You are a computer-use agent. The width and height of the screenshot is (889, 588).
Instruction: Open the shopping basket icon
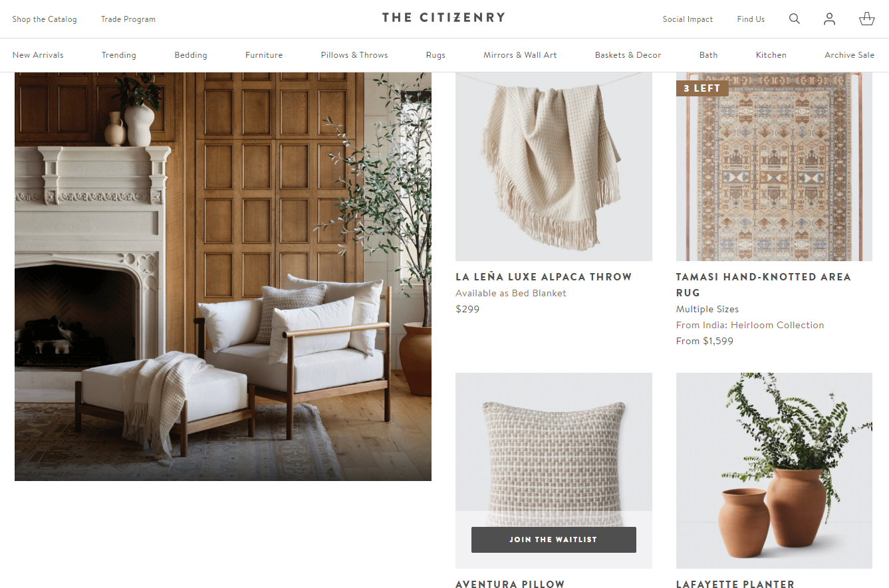(x=866, y=19)
